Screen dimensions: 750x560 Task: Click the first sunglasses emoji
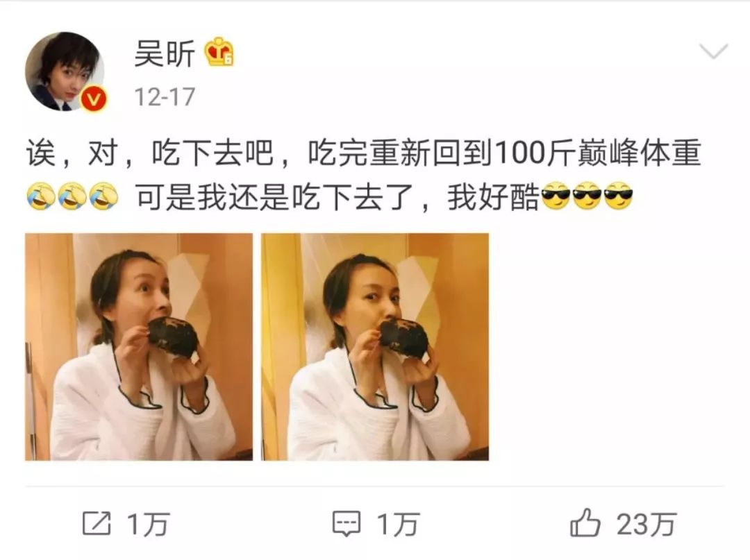pyautogui.click(x=556, y=196)
